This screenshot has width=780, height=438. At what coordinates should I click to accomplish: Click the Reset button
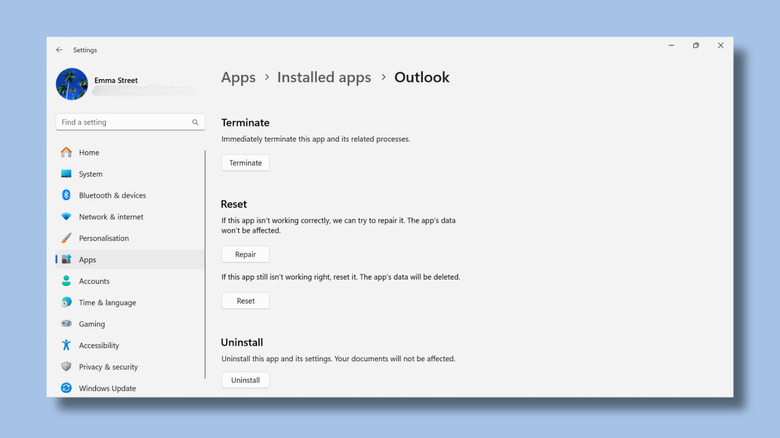(x=245, y=301)
